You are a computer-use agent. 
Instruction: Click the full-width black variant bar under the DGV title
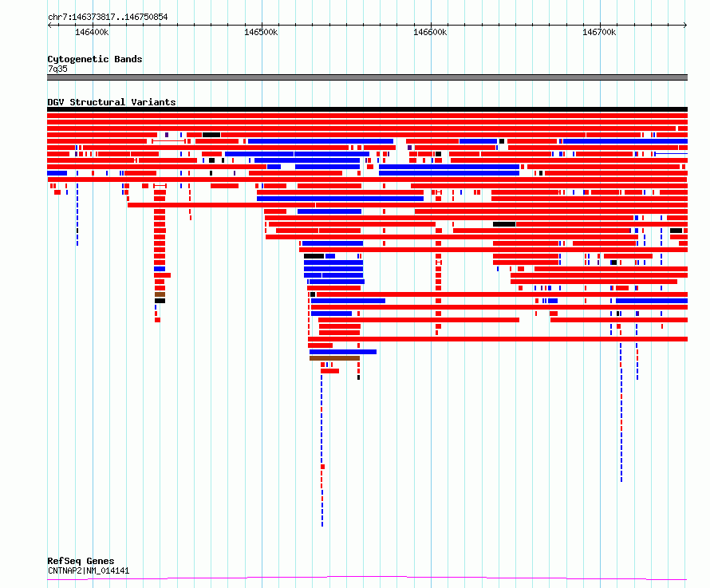click(367, 109)
